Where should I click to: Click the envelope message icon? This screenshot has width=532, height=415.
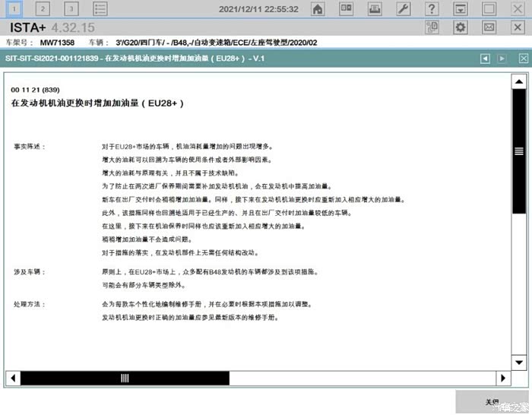tap(489, 27)
